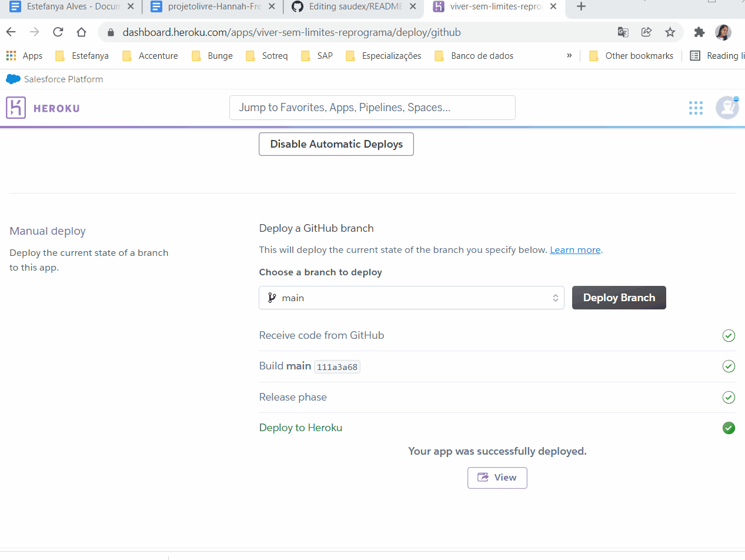
Task: Close the Estefanya Alves document tab
Action: pos(131,7)
